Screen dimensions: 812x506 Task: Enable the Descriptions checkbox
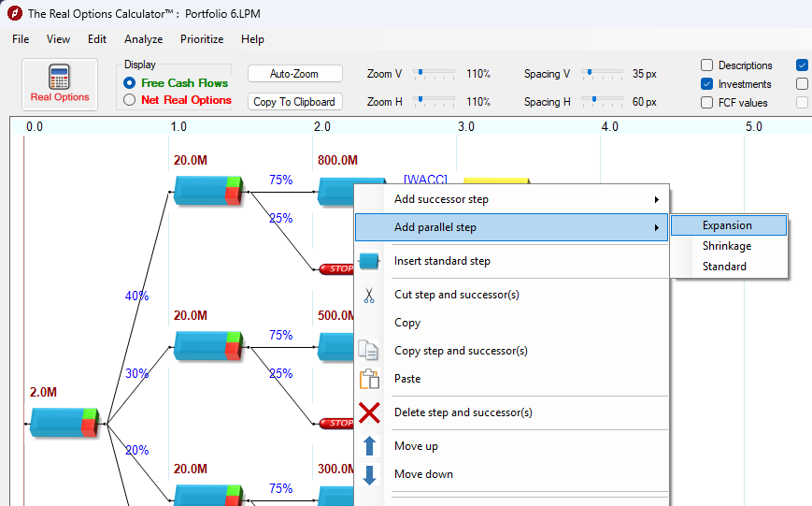pyautogui.click(x=707, y=65)
